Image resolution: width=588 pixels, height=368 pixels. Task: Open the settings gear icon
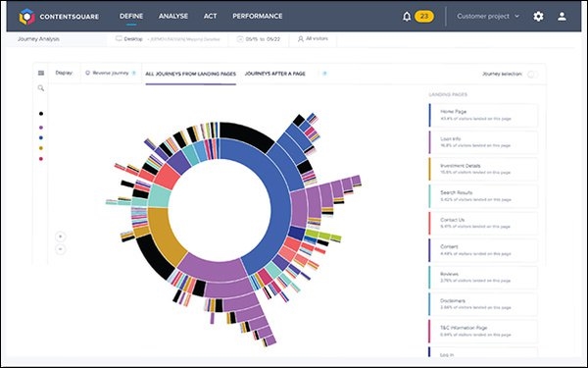(x=538, y=16)
